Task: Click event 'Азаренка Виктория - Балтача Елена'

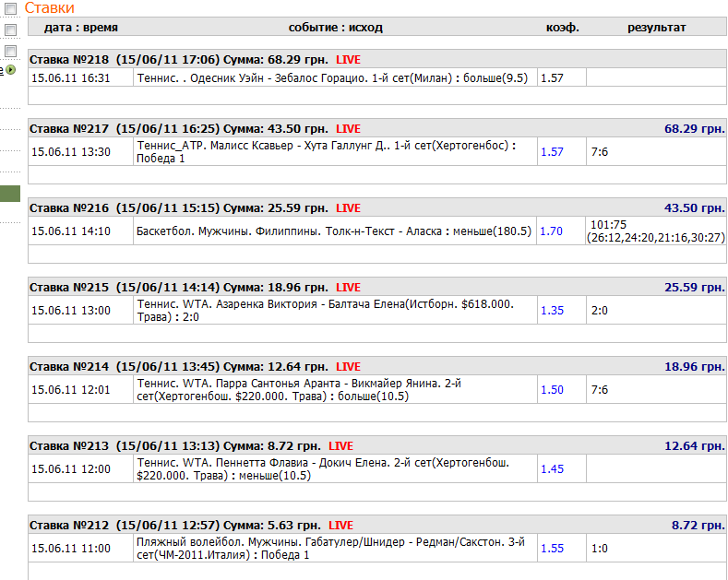Action: pos(311,304)
